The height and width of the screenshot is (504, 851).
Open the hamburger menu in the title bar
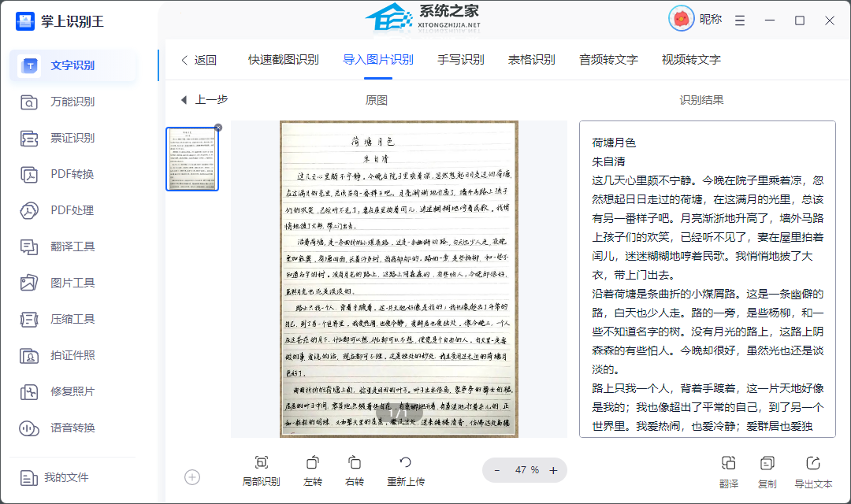click(x=740, y=20)
